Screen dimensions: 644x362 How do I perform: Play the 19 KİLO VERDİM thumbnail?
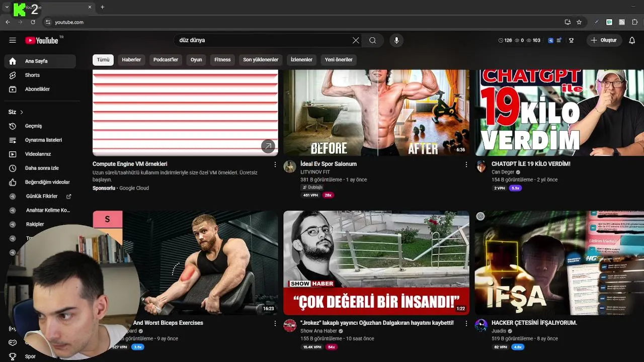(x=559, y=113)
